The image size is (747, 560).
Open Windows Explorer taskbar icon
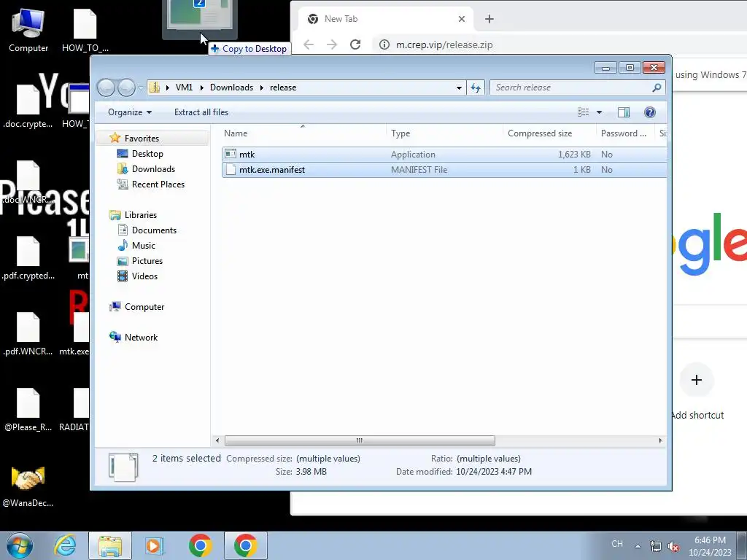pyautogui.click(x=110, y=545)
